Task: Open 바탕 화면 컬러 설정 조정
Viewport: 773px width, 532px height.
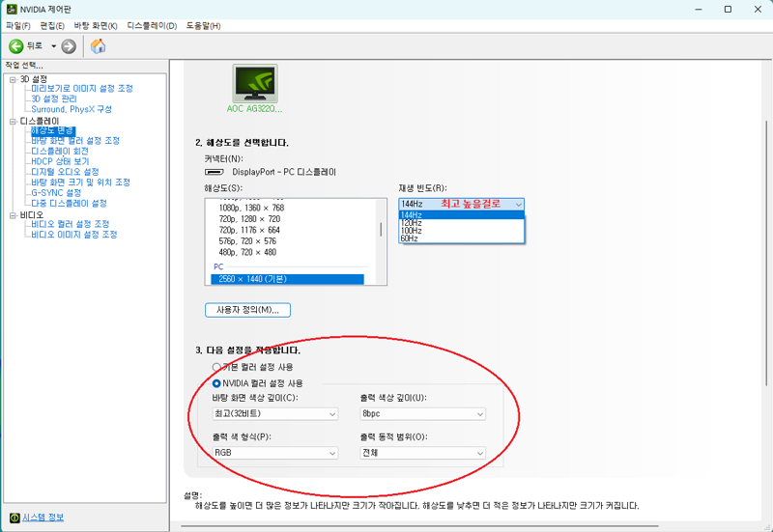Action: tap(75, 141)
